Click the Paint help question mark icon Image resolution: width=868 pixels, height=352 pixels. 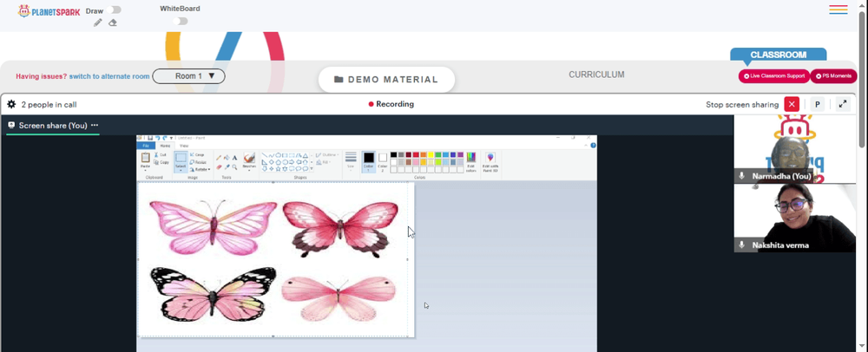pyautogui.click(x=593, y=146)
